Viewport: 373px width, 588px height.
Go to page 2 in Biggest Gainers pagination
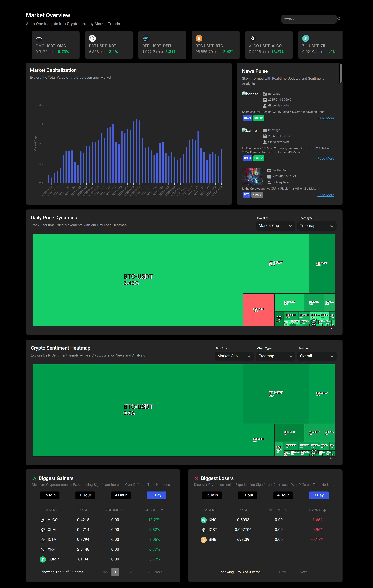click(x=123, y=572)
